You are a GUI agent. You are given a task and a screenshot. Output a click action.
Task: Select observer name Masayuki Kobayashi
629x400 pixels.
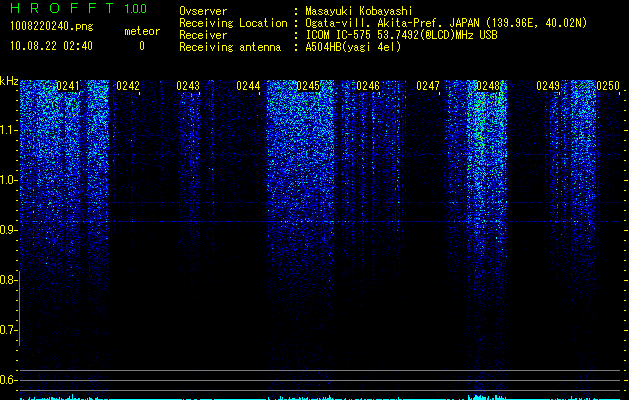click(359, 11)
